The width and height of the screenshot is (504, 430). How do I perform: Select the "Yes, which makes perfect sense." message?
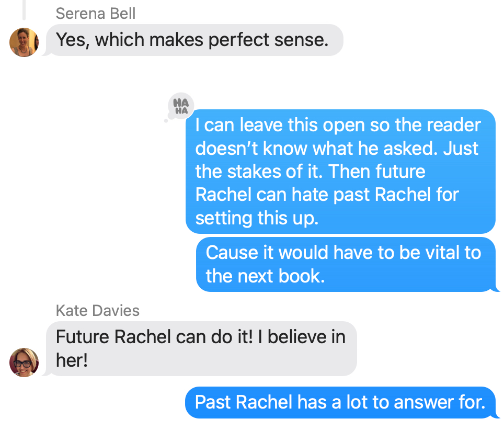pos(193,40)
